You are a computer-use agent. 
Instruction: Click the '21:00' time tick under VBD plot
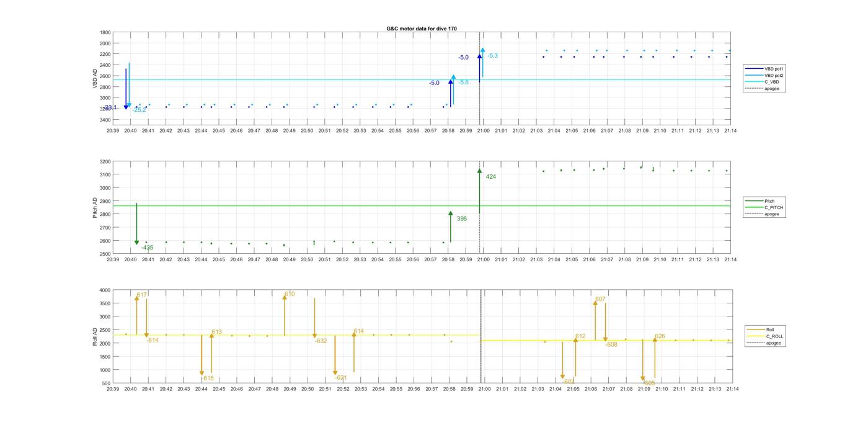483,131
